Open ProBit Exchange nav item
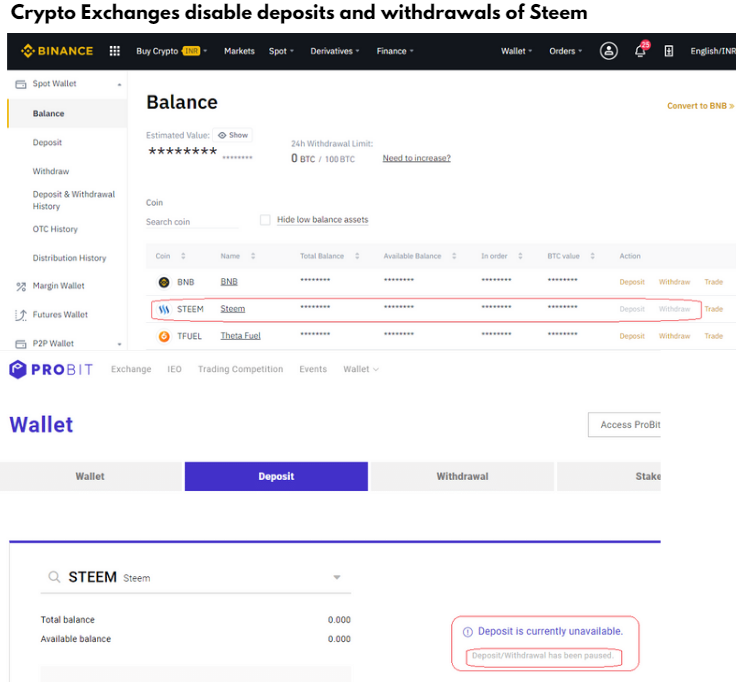The height and width of the screenshot is (682, 736). point(131,369)
